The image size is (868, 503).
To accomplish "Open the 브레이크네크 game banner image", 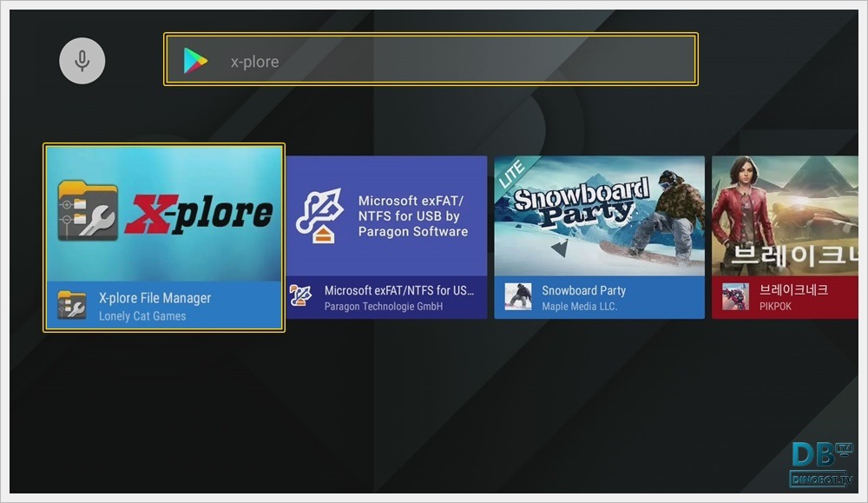I will coord(785,216).
